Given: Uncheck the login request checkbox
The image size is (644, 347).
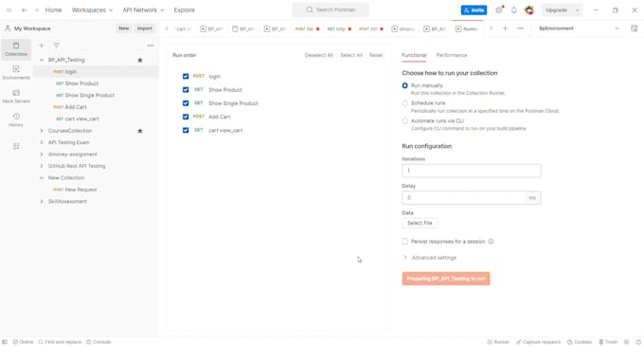Looking at the screenshot, I should pyautogui.click(x=186, y=76).
